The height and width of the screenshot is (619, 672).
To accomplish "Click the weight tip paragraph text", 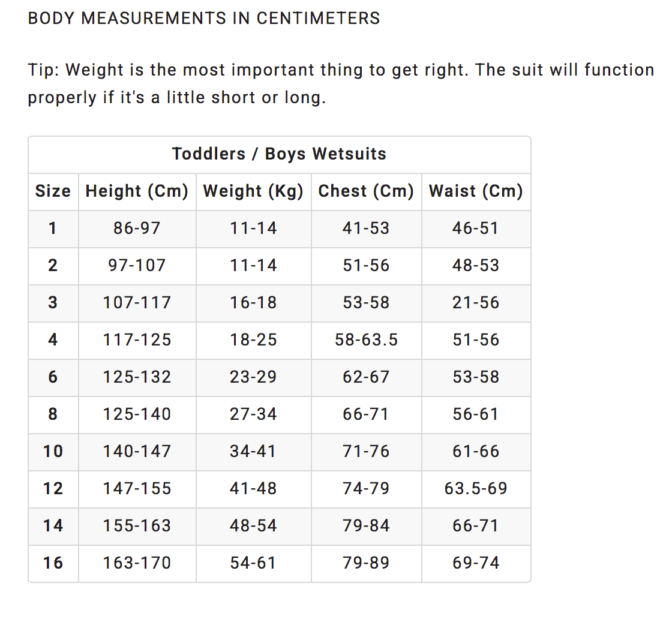I will coord(341,83).
